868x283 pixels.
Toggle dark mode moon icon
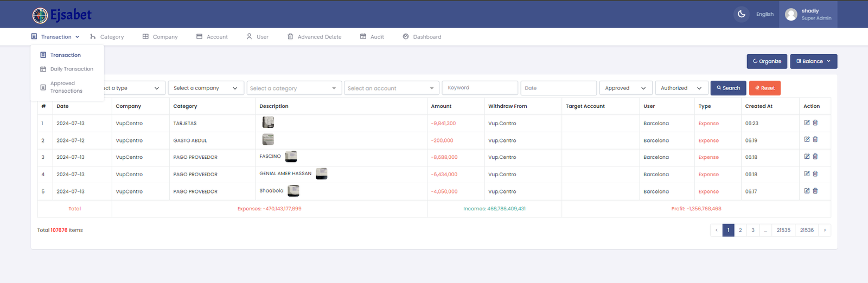(x=741, y=14)
